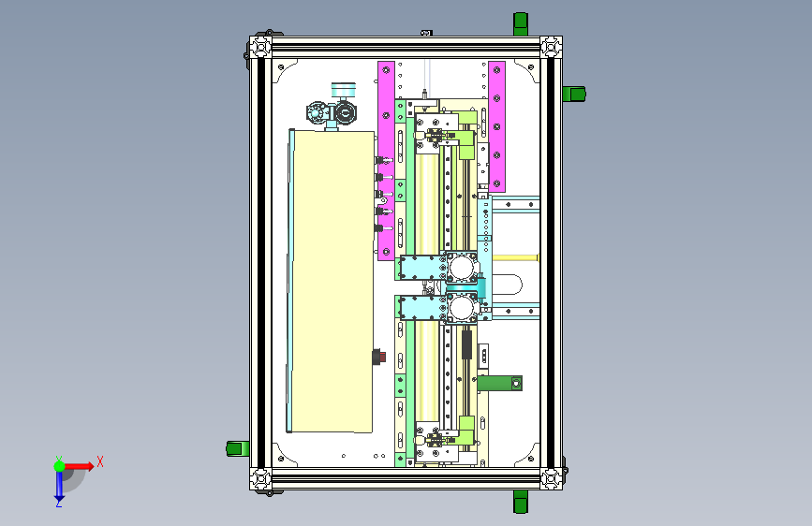Image resolution: width=812 pixels, height=526 pixels.
Task: Select the black filter regulator beside the gauge
Action: click(332, 113)
